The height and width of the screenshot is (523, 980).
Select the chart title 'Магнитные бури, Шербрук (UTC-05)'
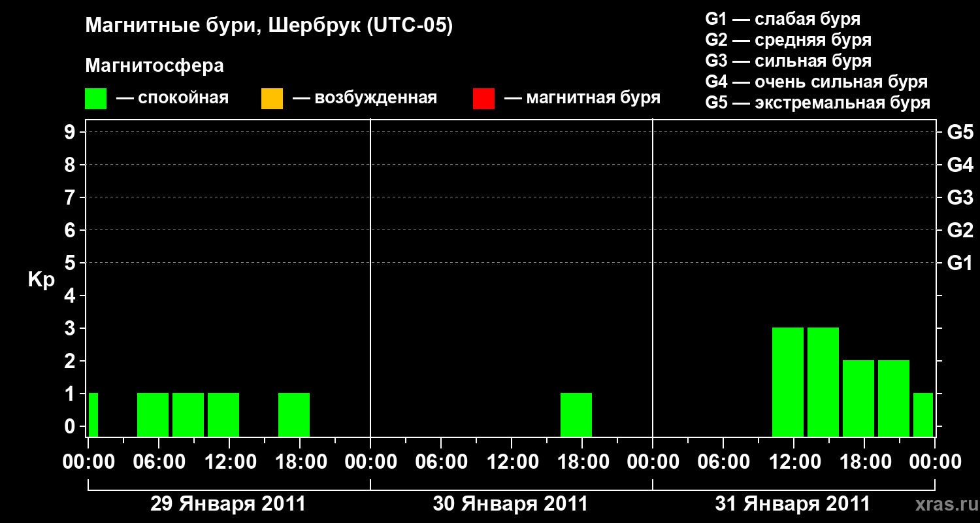click(269, 26)
